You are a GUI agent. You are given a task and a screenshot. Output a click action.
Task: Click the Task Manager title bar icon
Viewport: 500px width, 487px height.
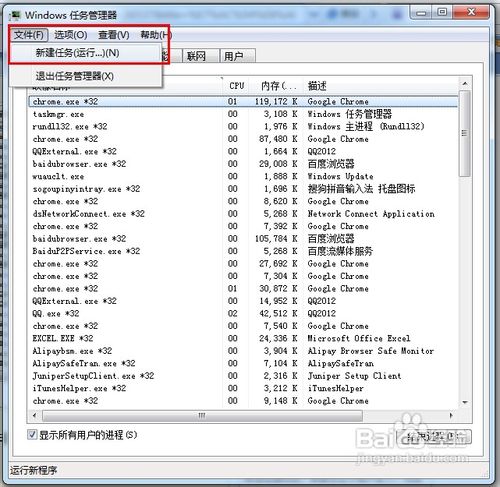point(15,15)
